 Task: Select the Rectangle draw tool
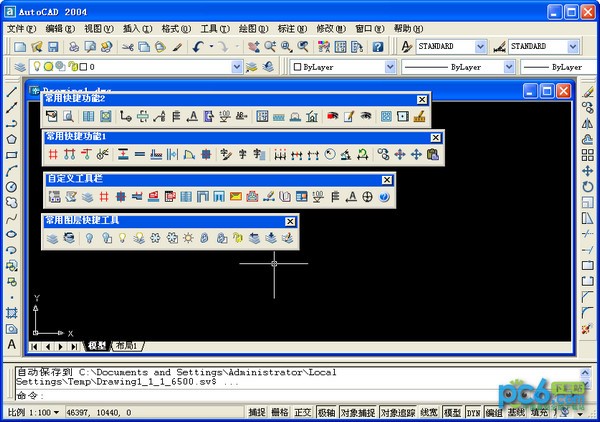tap(11, 155)
